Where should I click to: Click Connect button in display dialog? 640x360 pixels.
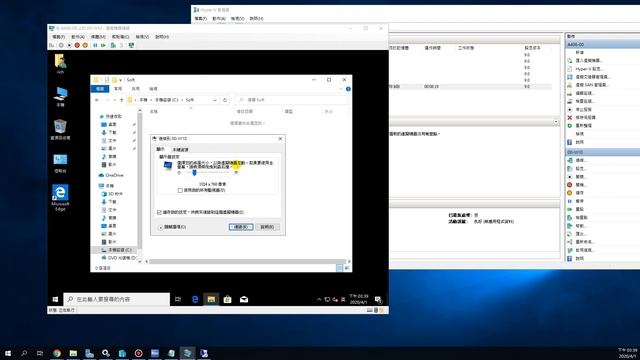pos(241,227)
